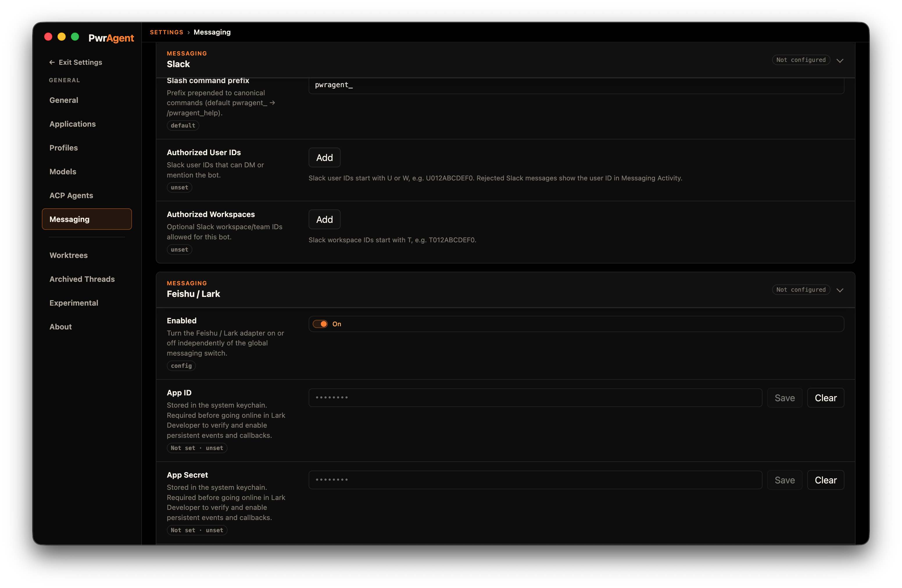The height and width of the screenshot is (588, 902).
Task: Focus the Slash command prefix field
Action: coord(576,85)
